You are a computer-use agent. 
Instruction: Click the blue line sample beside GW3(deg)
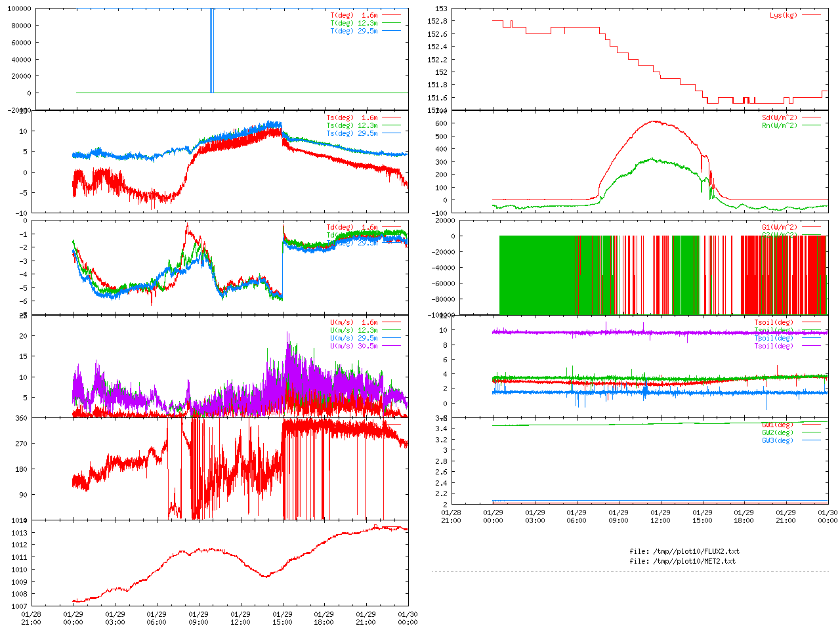pyautogui.click(x=811, y=440)
